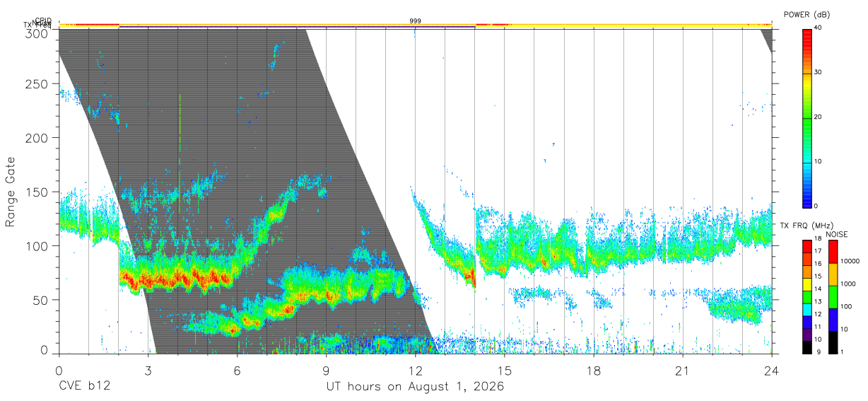This screenshot has width=868, height=401.
Task: Click the "POWER (dB)" legend title
Action: pyautogui.click(x=807, y=14)
